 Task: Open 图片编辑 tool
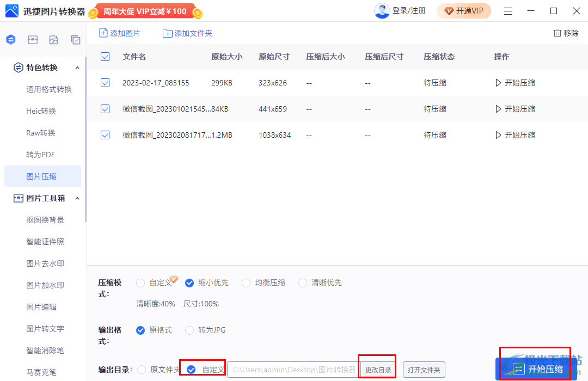41,307
